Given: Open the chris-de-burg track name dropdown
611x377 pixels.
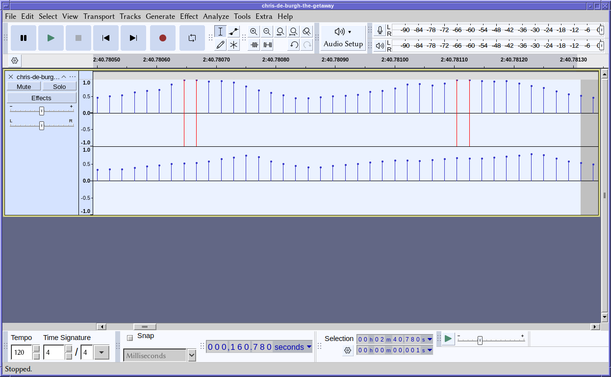Looking at the screenshot, I should [x=38, y=77].
